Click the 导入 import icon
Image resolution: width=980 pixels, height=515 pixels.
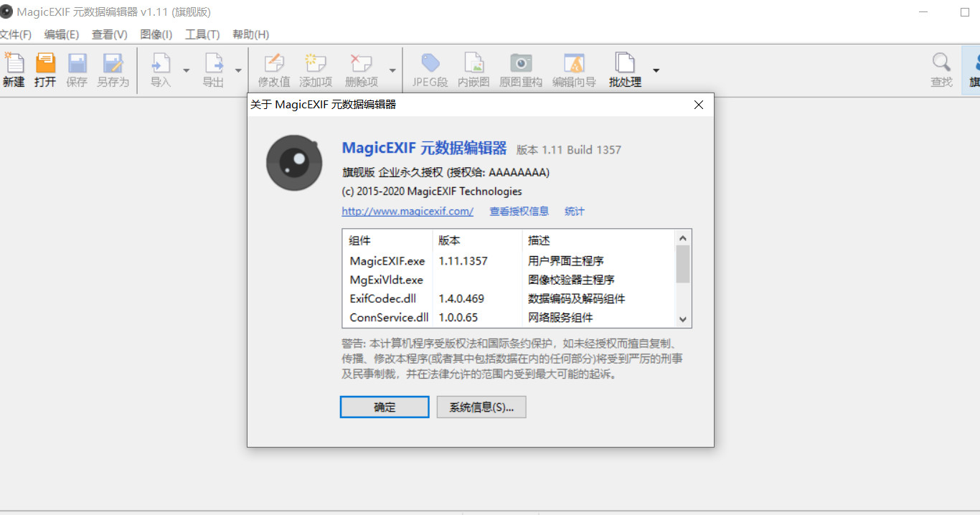click(161, 64)
